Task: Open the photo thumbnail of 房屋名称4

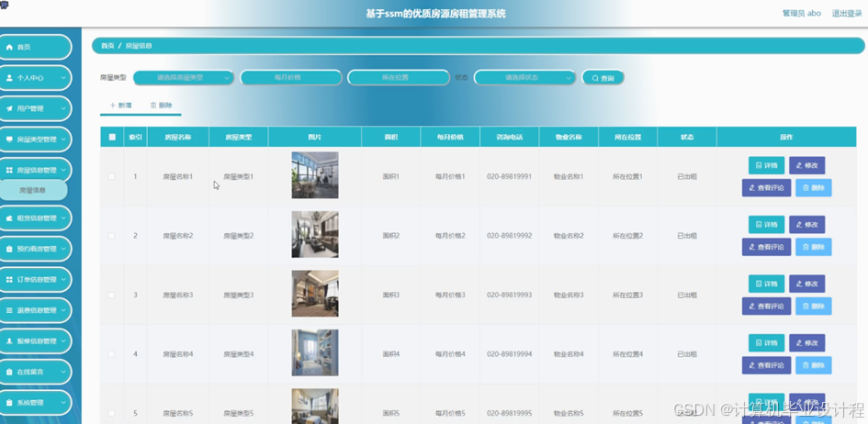Action: 315,352
